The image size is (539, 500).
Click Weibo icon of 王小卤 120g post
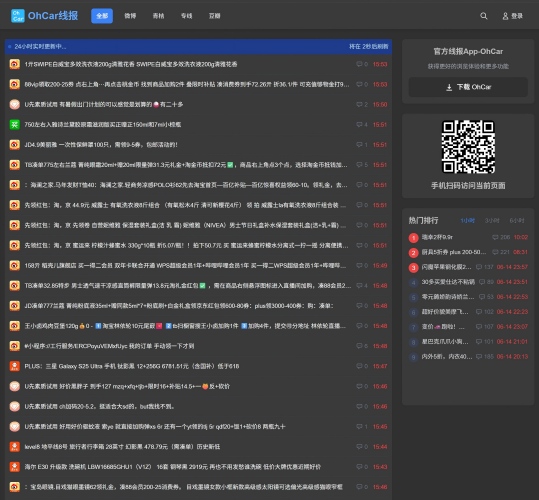[14, 326]
